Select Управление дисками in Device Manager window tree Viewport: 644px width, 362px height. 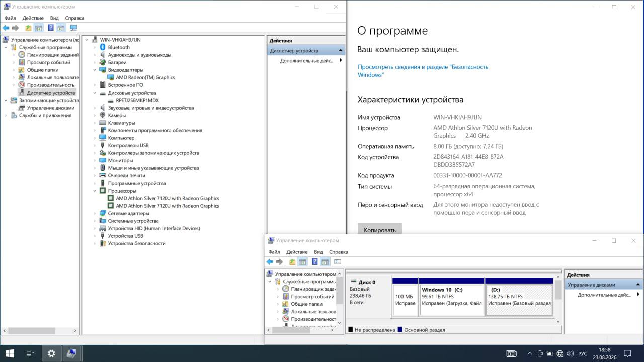(x=50, y=108)
